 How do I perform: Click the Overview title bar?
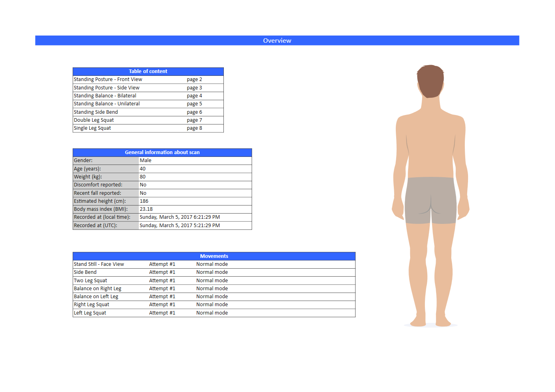tap(277, 40)
